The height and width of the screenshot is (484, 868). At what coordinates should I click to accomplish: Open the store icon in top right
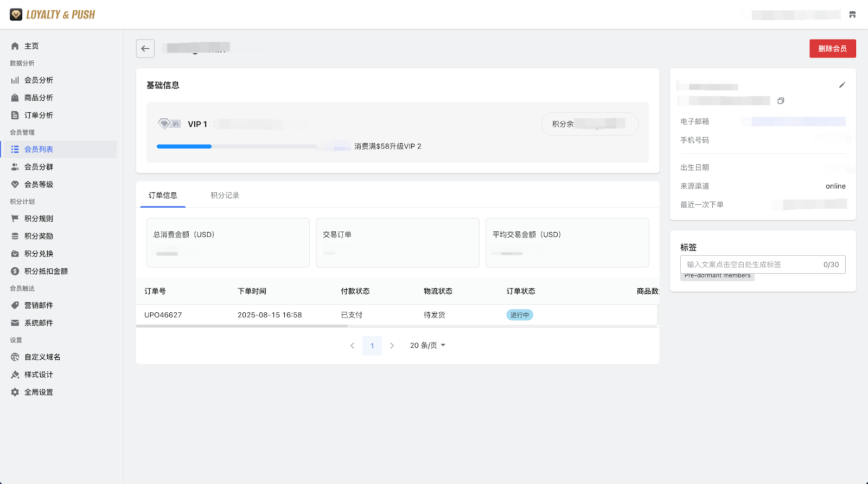(852, 15)
